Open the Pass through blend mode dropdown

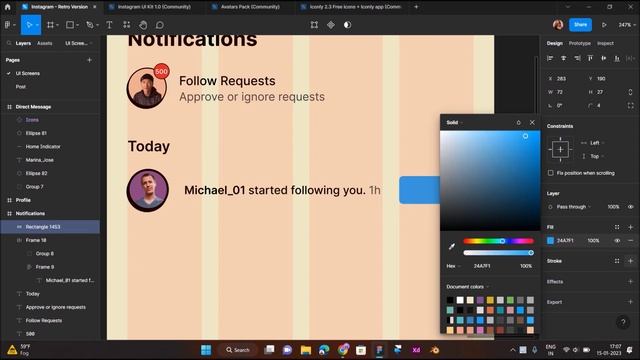[x=573, y=207]
